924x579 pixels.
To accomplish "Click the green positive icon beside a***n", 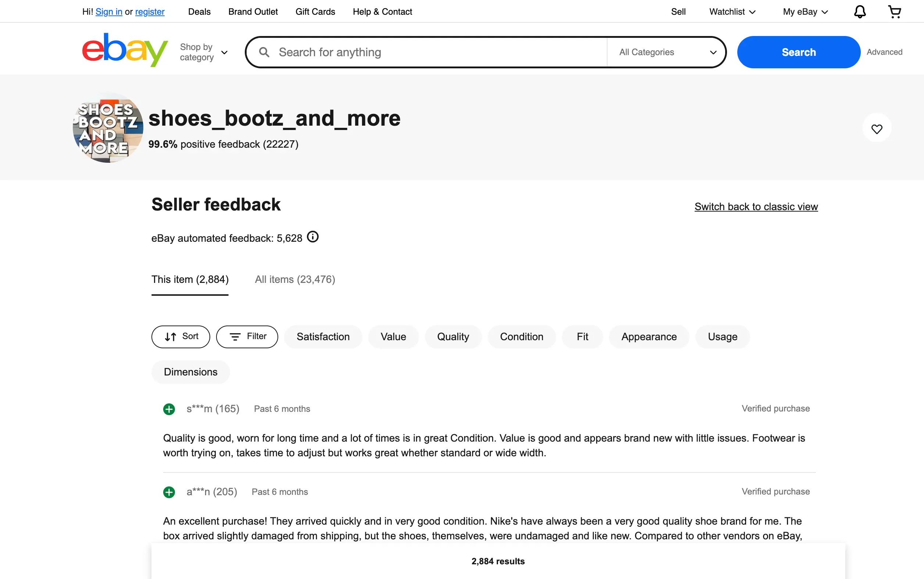I will pos(169,492).
